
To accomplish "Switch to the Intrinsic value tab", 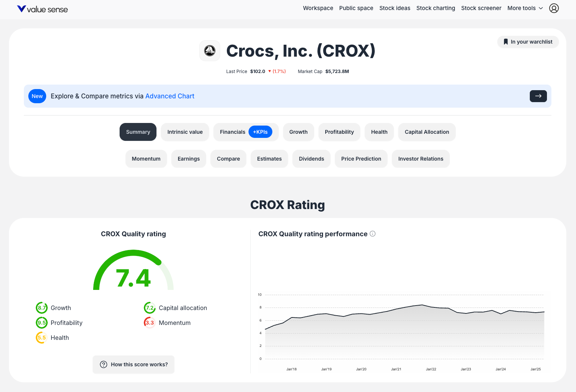I will pos(185,132).
